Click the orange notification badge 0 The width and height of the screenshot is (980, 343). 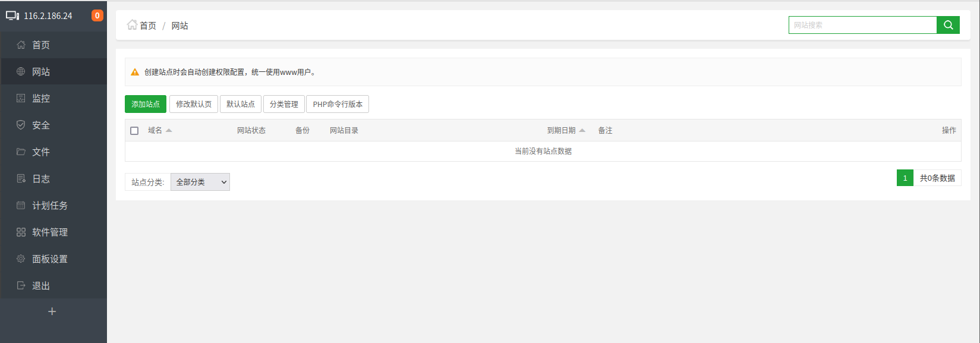click(97, 15)
